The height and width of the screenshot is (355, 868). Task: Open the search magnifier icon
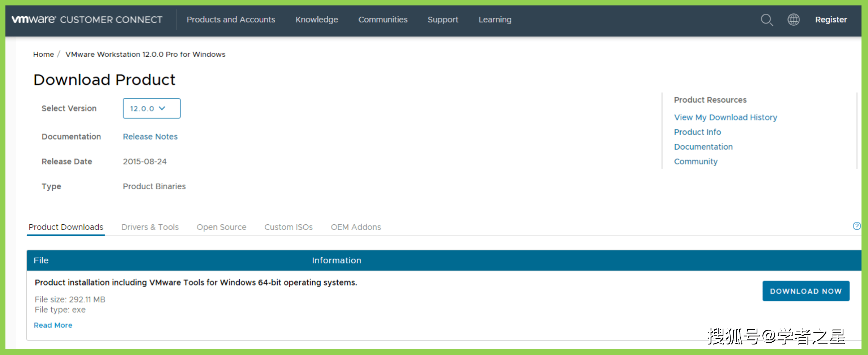767,20
